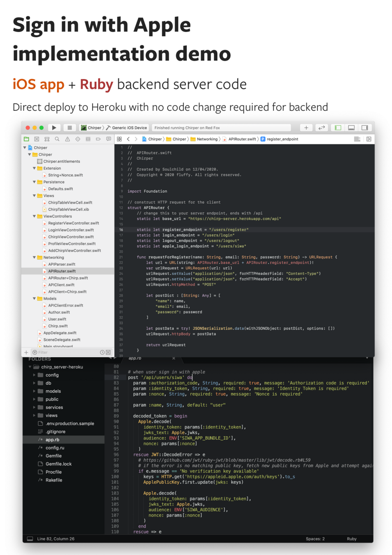This screenshot has height=555, width=392.
Task: Toggle the debug area in Xcode
Action: tap(351, 128)
